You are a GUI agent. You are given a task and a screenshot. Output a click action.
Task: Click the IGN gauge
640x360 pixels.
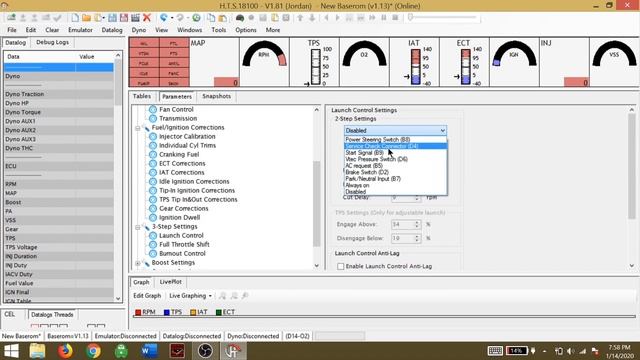514,54
